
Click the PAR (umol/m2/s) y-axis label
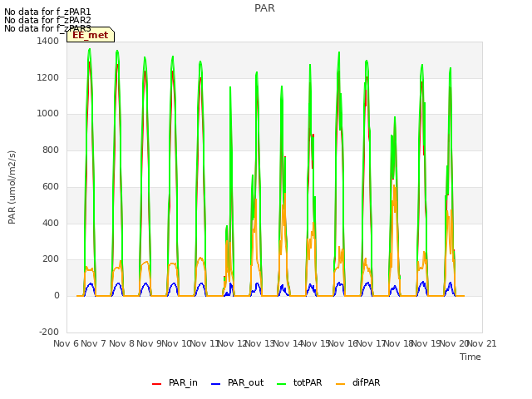point(12,187)
